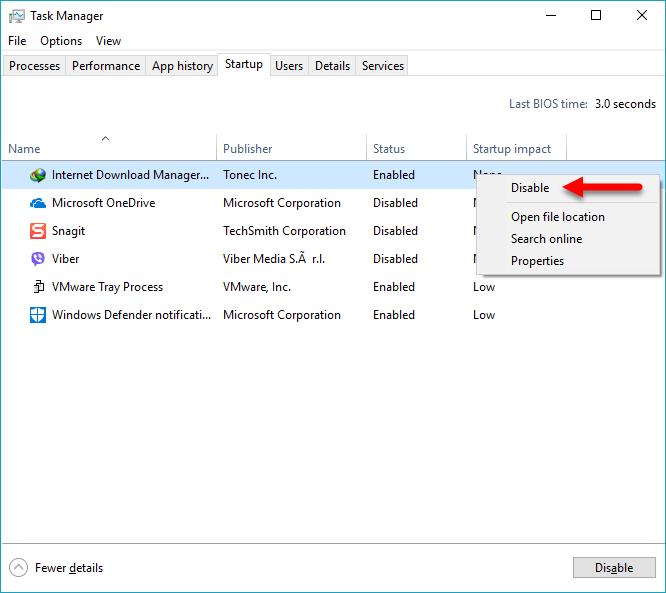Image resolution: width=666 pixels, height=593 pixels.
Task: Click Disabled status of Snagit
Action: (395, 231)
